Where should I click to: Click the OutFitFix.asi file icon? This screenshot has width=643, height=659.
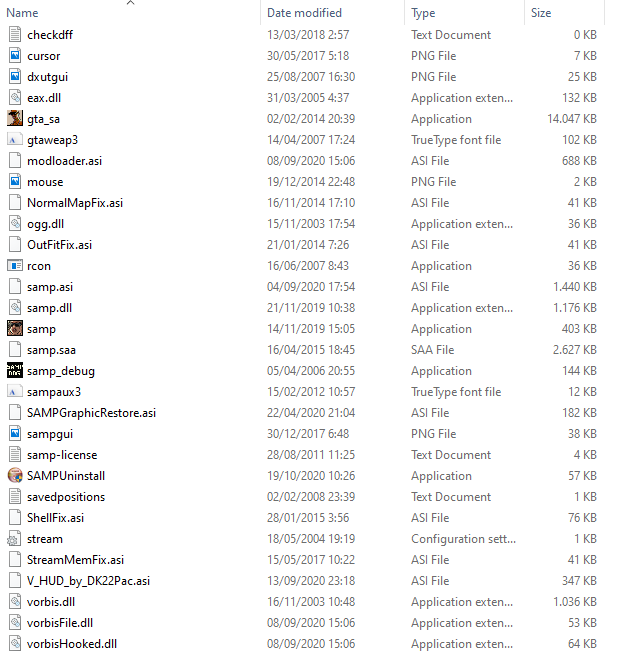15,245
